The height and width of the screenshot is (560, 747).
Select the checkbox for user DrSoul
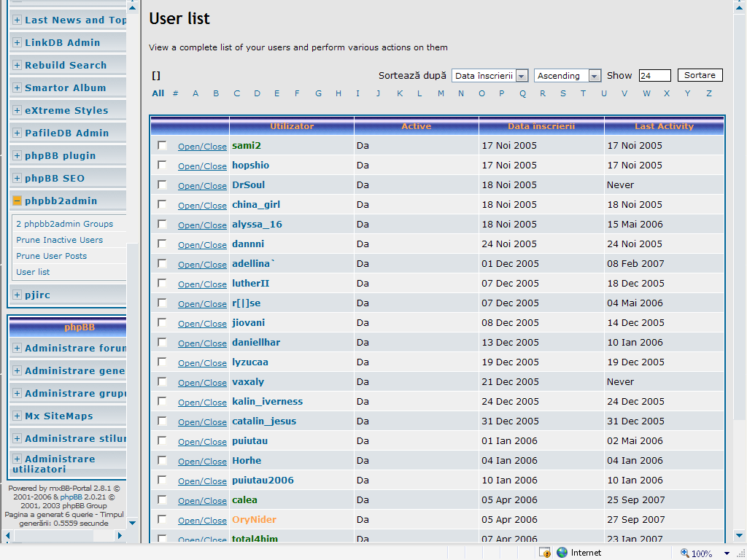pyautogui.click(x=162, y=185)
